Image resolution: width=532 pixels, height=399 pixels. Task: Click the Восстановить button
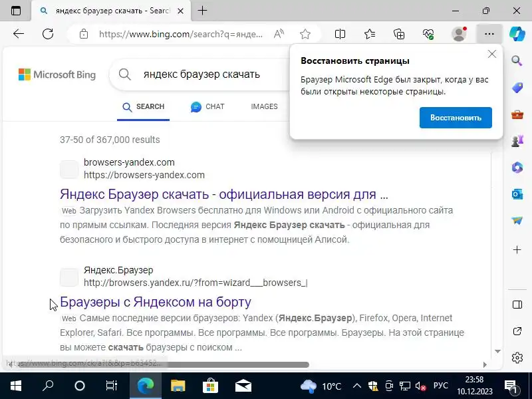456,118
